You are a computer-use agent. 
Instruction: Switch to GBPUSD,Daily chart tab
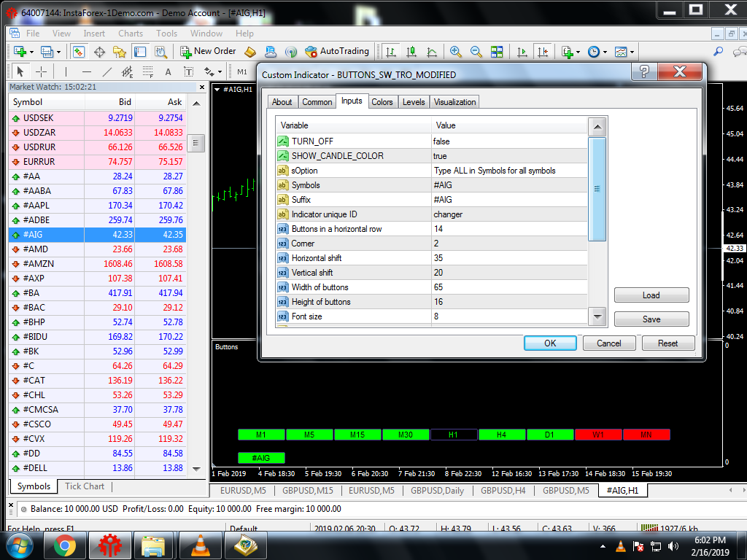[x=437, y=491]
